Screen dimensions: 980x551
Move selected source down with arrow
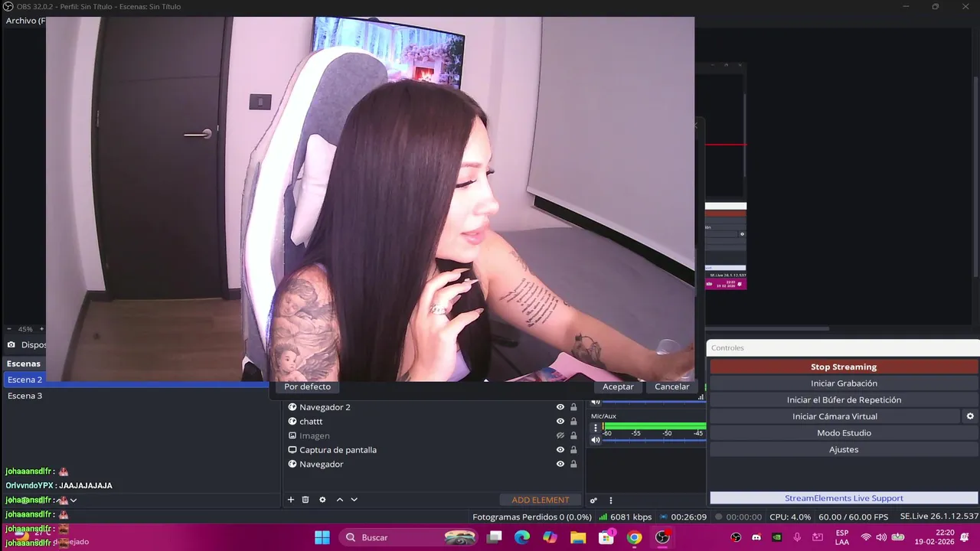click(x=354, y=500)
